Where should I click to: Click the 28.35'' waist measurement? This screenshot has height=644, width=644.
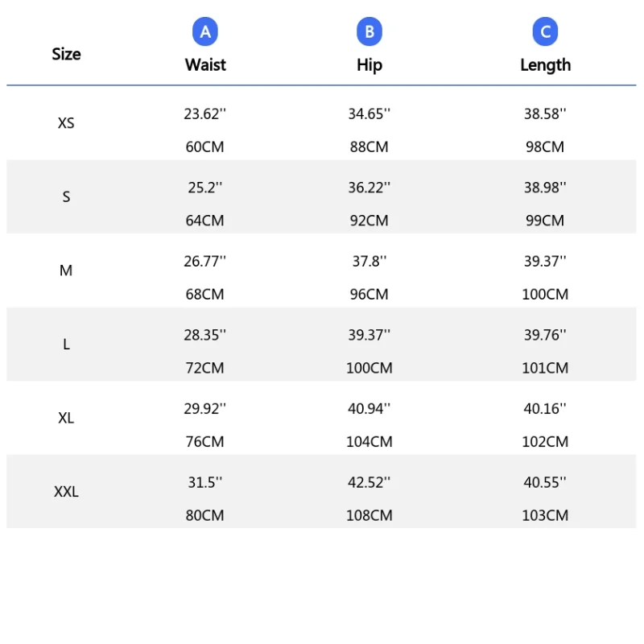click(204, 334)
